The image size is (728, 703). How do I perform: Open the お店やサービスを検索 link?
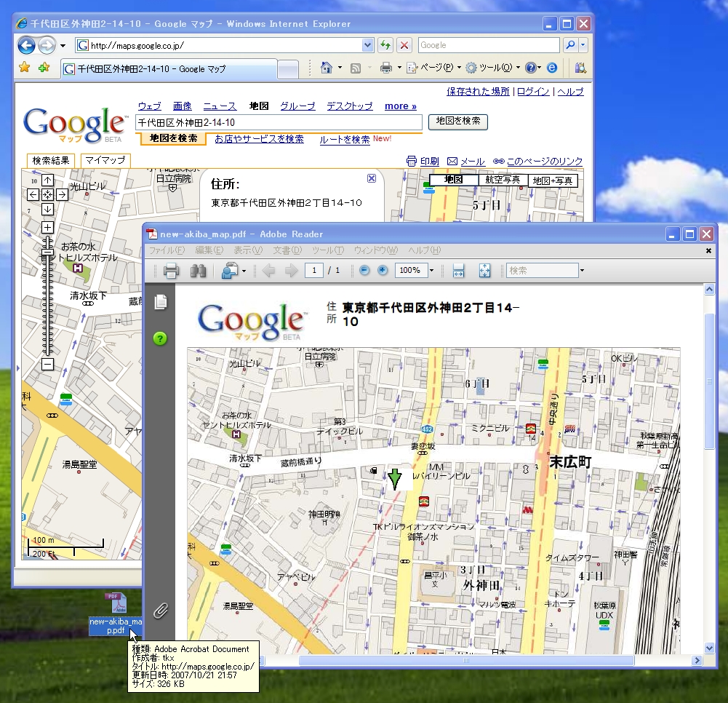(x=259, y=139)
